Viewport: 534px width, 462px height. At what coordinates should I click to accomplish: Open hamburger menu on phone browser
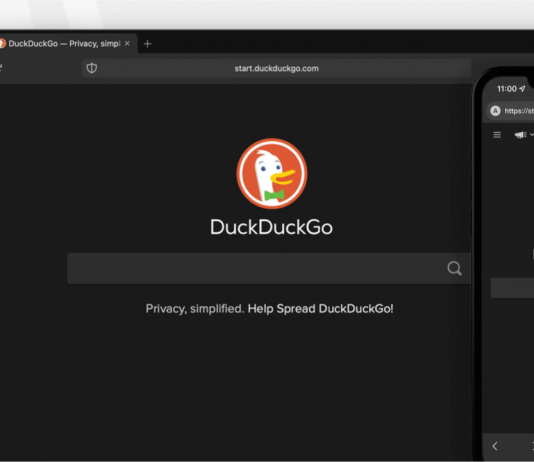pyautogui.click(x=497, y=135)
